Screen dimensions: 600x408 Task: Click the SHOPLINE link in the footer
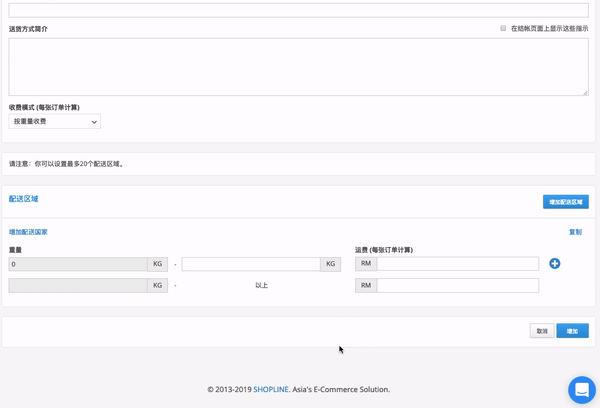tap(271, 390)
